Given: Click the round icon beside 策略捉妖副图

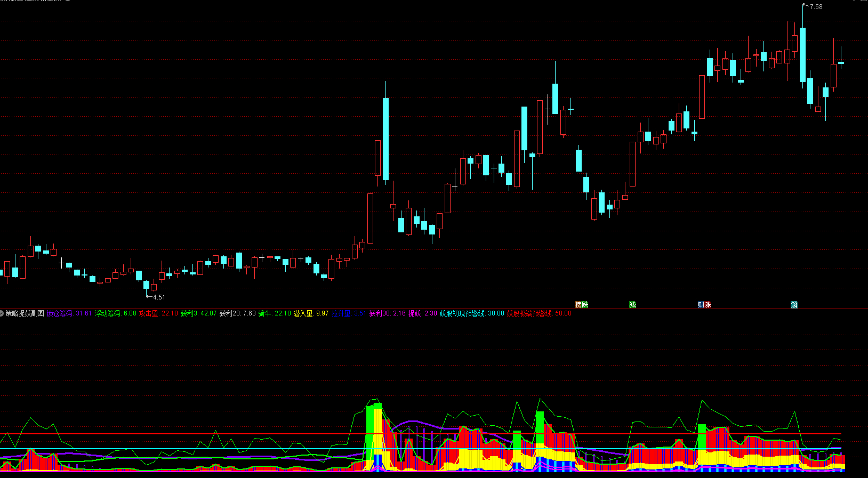Looking at the screenshot, I should pos(2,313).
